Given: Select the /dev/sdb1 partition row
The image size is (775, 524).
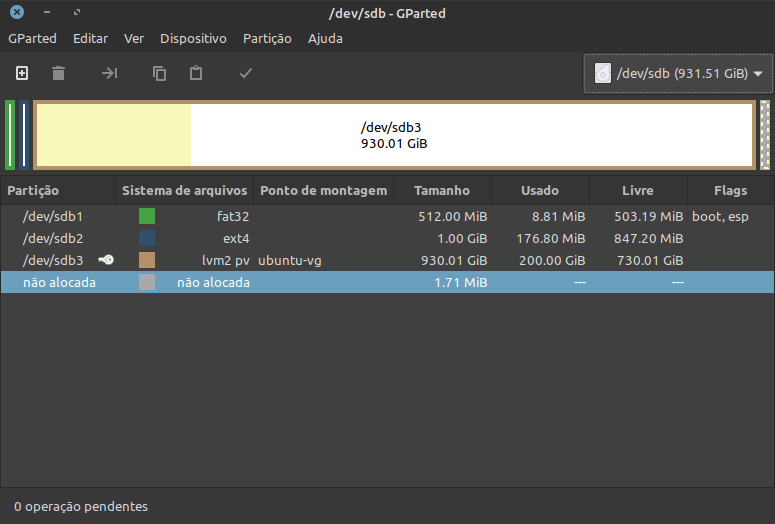Looking at the screenshot, I should coord(388,216).
